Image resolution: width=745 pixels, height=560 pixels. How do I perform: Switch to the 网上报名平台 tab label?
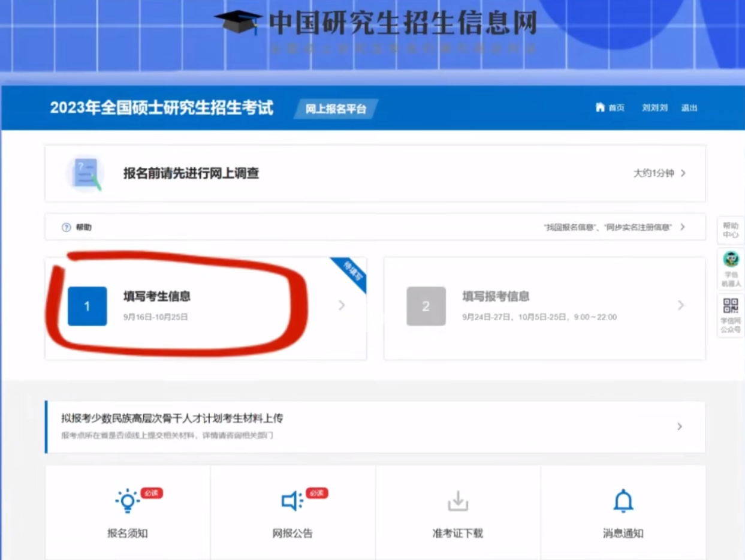pos(334,110)
